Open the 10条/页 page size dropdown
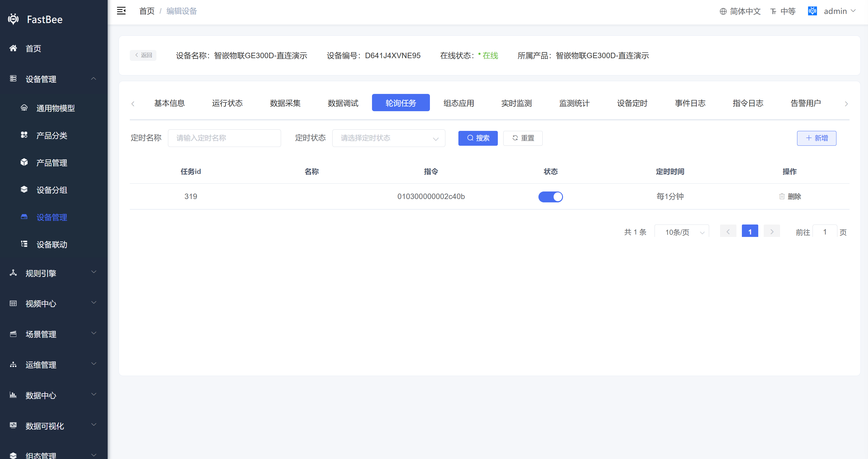 coord(682,232)
